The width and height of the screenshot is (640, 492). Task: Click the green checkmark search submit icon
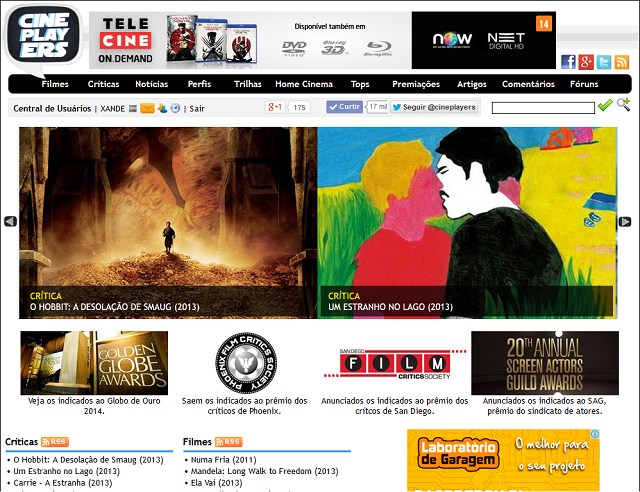[x=605, y=105]
